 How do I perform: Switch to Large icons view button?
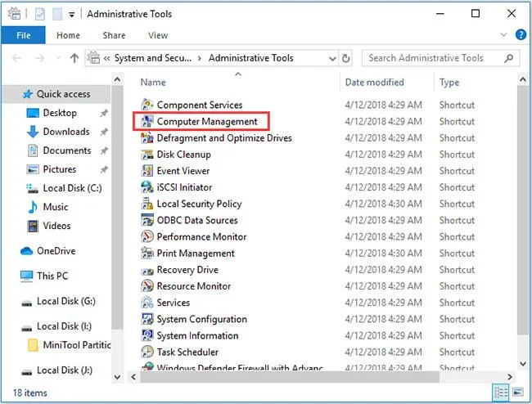coord(518,393)
